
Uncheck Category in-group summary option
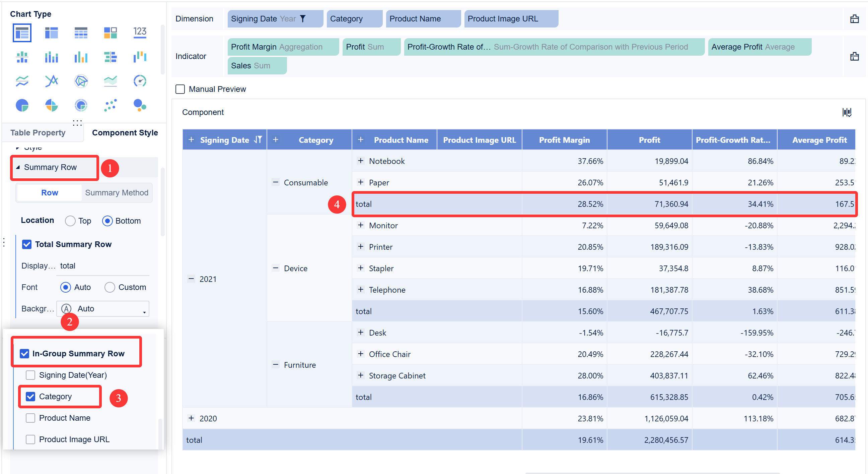tap(30, 396)
